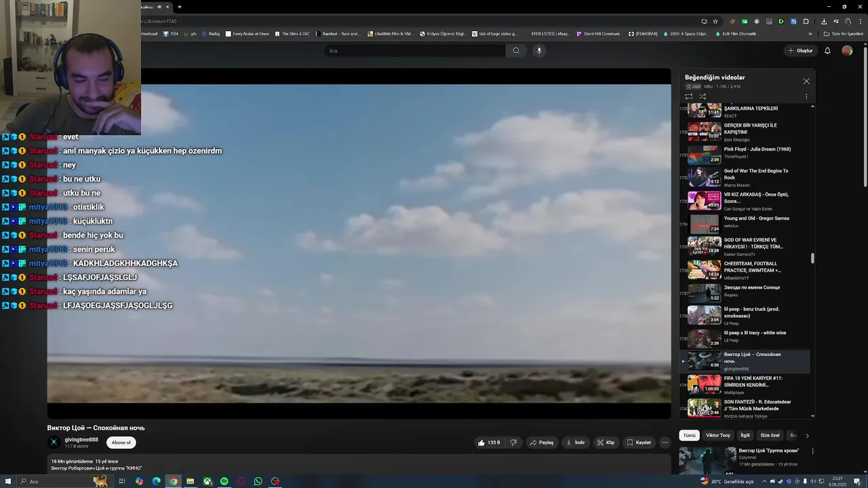Select the Tümü filter chip

(x=689, y=435)
